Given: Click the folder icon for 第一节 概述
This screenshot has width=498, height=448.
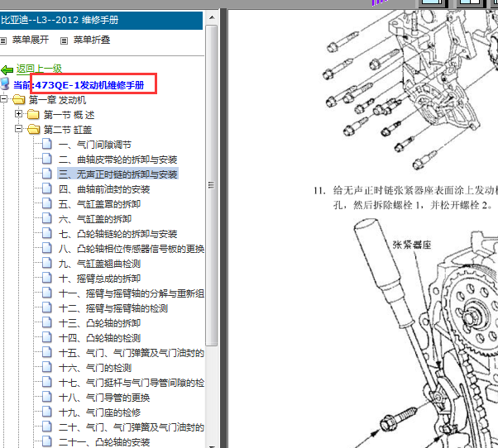Looking at the screenshot, I should pyautogui.click(x=33, y=115).
